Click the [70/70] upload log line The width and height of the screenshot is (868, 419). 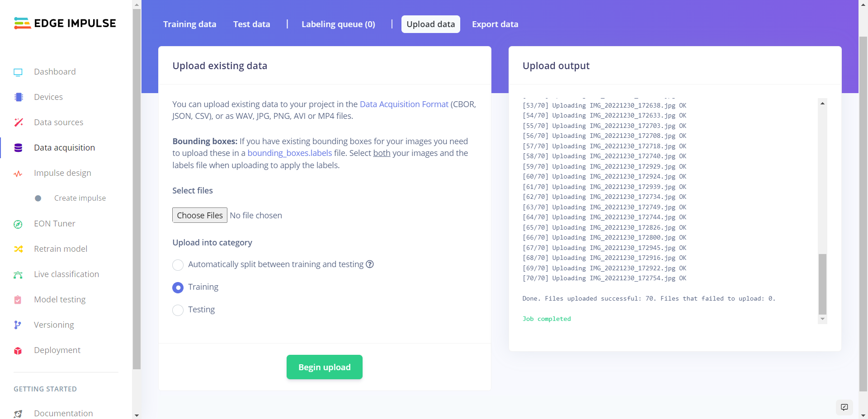coord(604,278)
